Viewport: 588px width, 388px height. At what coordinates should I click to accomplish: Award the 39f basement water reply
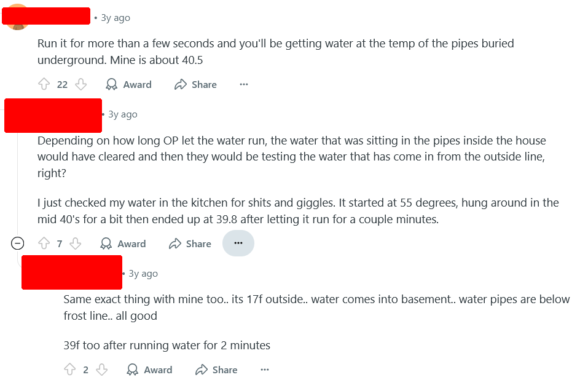click(149, 370)
